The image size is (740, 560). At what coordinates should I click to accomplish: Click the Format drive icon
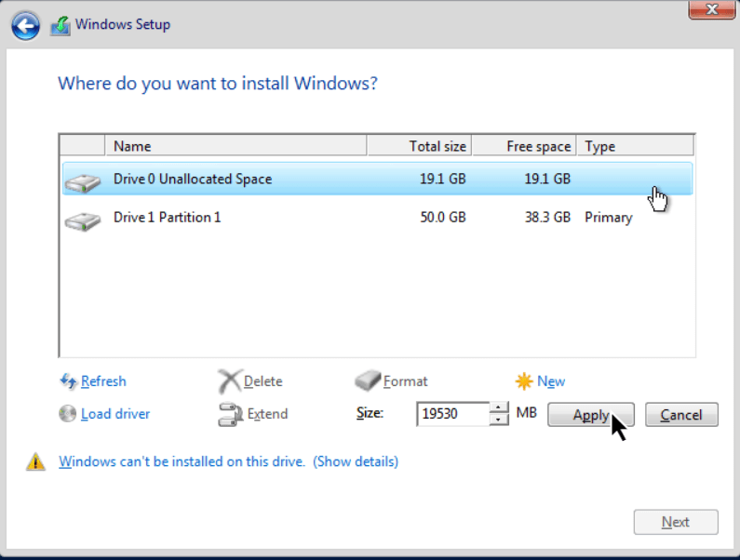click(368, 380)
